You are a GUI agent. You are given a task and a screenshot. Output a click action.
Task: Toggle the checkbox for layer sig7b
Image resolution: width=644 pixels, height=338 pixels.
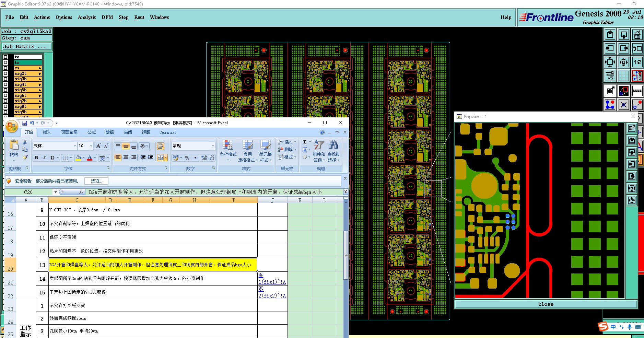pyautogui.click(x=5, y=101)
